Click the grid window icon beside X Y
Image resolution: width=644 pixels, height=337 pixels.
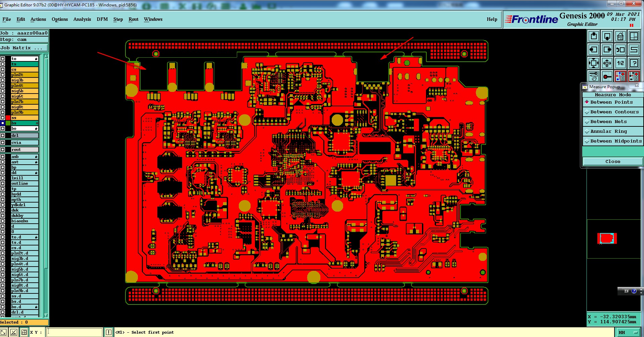coord(24,332)
